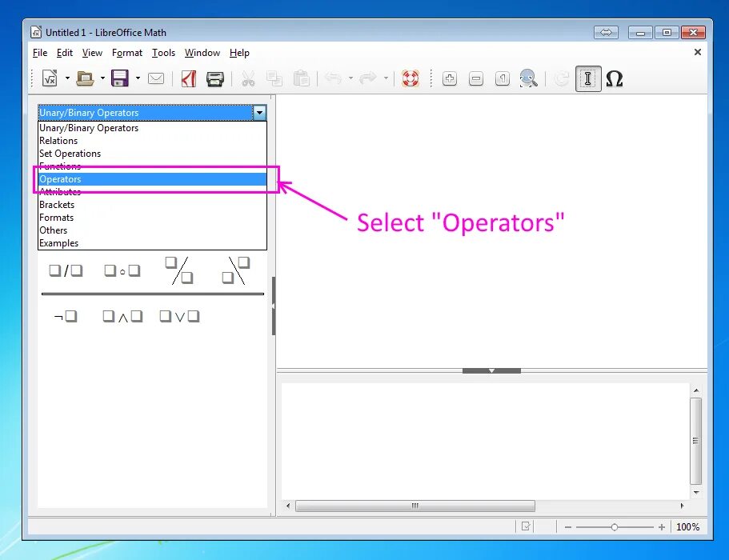Choose Brackets in the category list
The height and width of the screenshot is (560, 729).
click(x=153, y=205)
